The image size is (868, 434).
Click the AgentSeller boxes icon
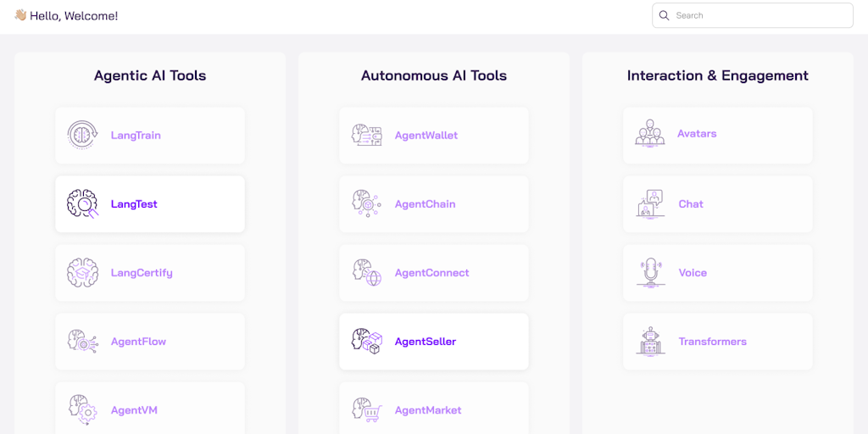point(367,342)
